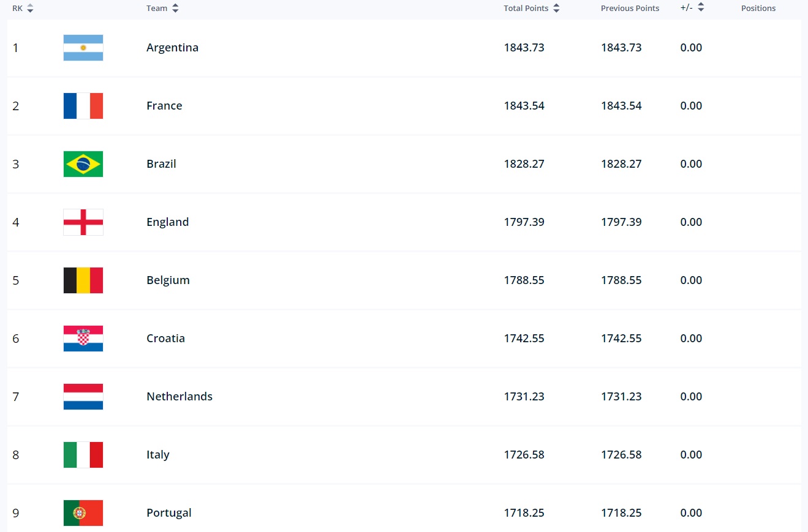
Task: Click the upward sort chevron on Total Points
Action: click(556, 5)
